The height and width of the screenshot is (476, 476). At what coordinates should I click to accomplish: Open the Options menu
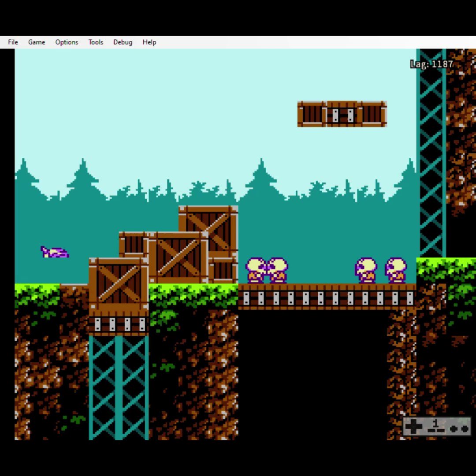[67, 42]
